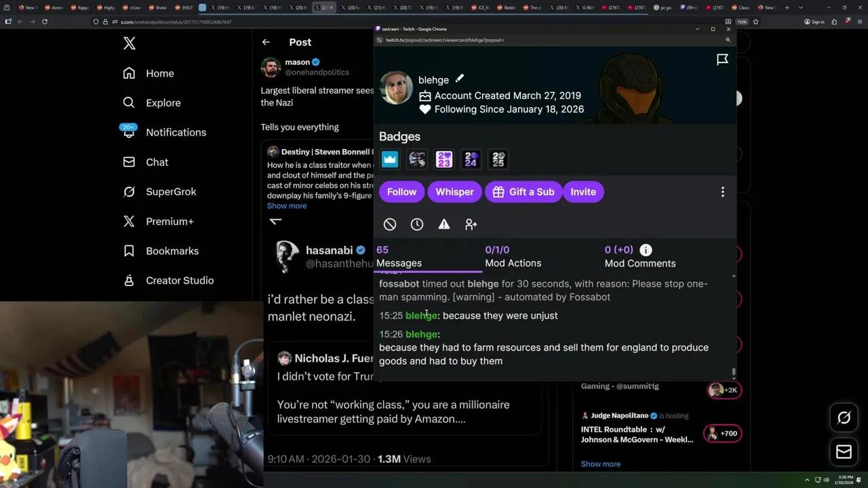The width and height of the screenshot is (868, 488).
Task: Report user with the flag icon
Action: click(722, 60)
